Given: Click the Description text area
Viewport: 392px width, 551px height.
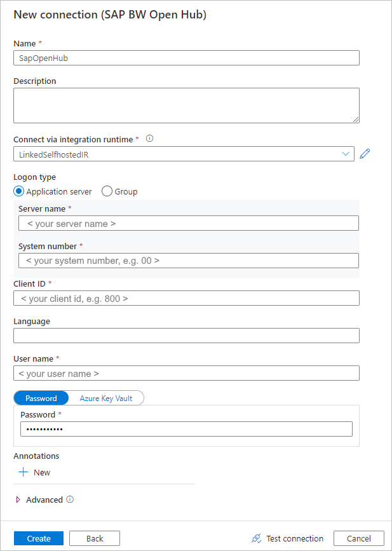Looking at the screenshot, I should (186, 104).
